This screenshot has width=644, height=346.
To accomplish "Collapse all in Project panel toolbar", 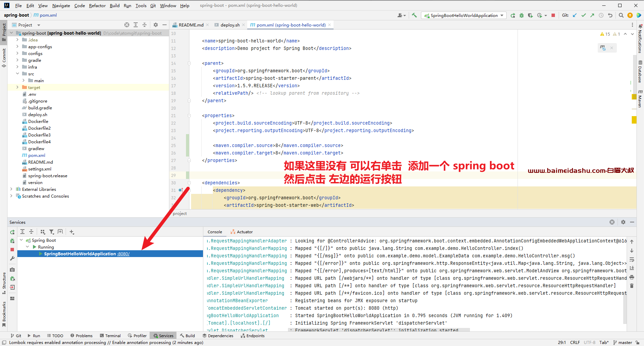I will [x=145, y=25].
